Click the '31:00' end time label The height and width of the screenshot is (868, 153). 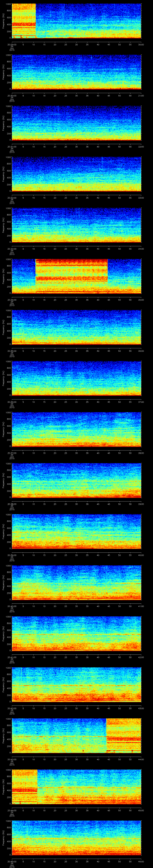[141, 96]
